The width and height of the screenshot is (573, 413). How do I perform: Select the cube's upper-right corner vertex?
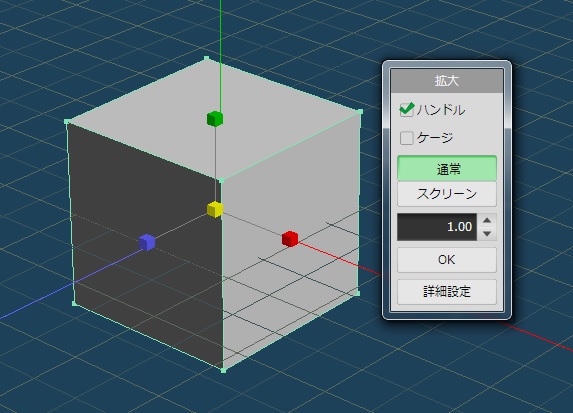[x=361, y=111]
